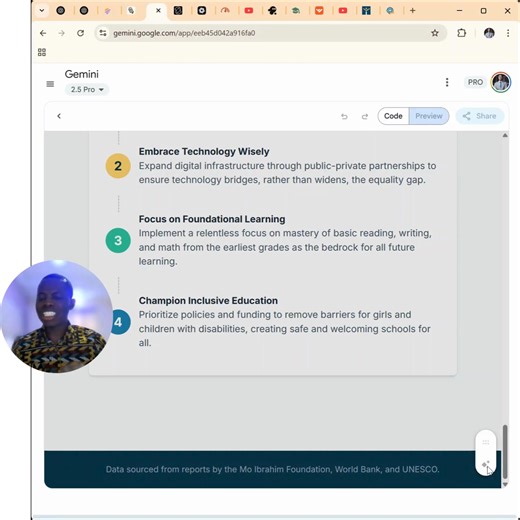This screenshot has height=520, width=520.
Task: Click the circular webcam video bubble
Action: click(57, 316)
